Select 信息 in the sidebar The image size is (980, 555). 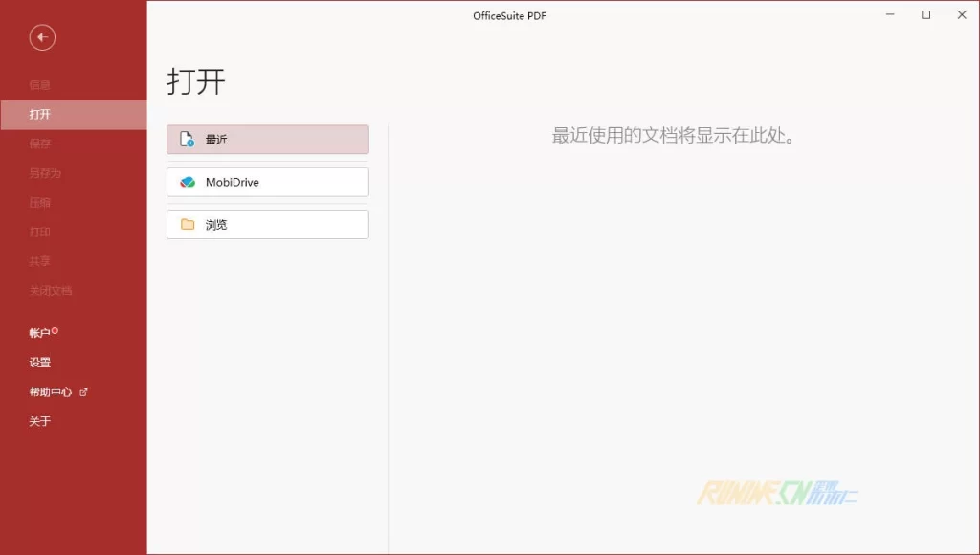(39, 85)
